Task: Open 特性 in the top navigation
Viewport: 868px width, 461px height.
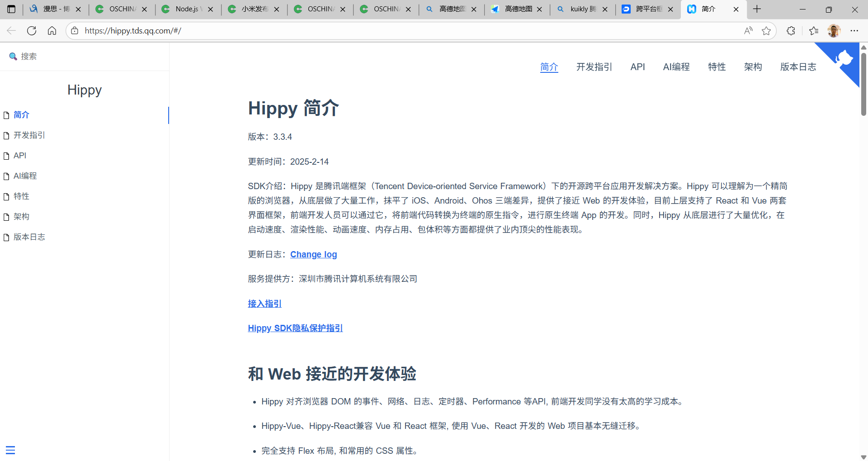Action: [717, 67]
